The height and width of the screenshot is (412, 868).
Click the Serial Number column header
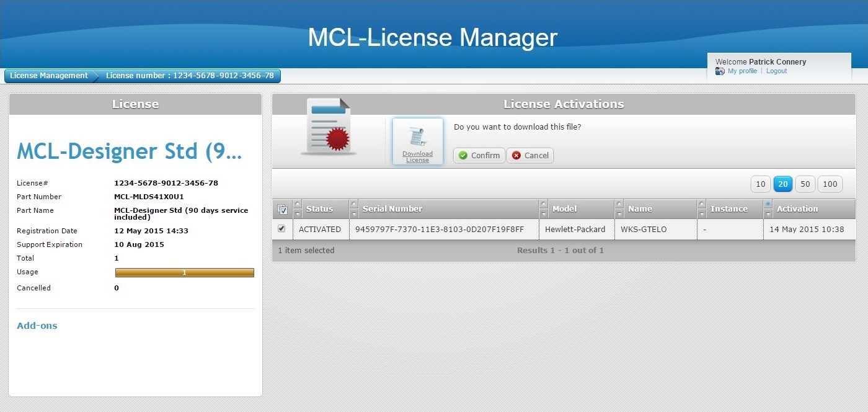click(392, 209)
